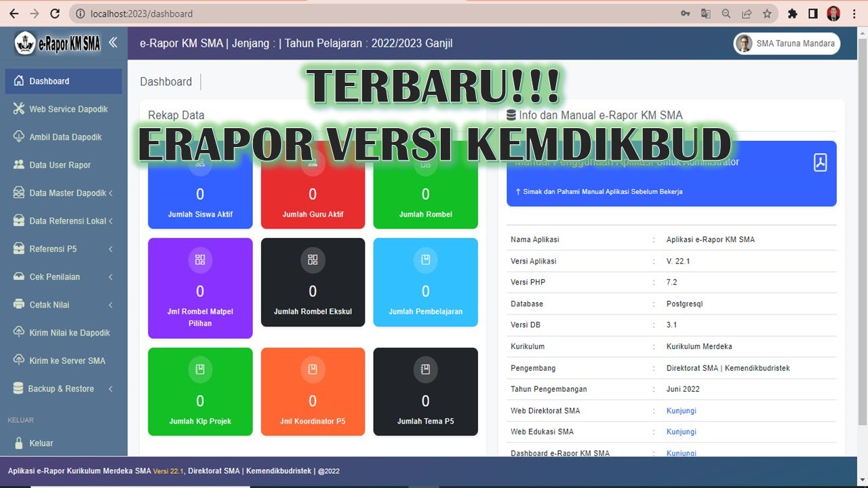Viewport: 868px width, 488px height.
Task: Click the Versi PHP value 7.2
Action: coord(671,282)
